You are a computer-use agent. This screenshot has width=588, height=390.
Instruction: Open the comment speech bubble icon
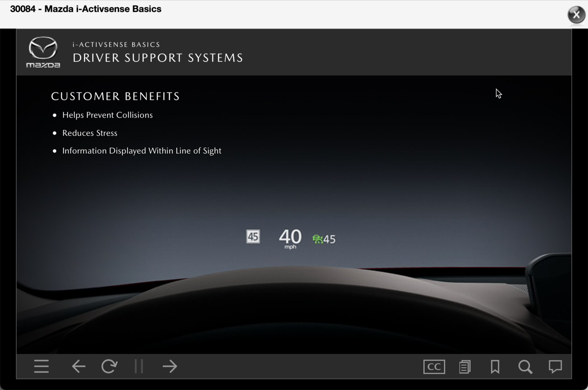click(x=555, y=366)
